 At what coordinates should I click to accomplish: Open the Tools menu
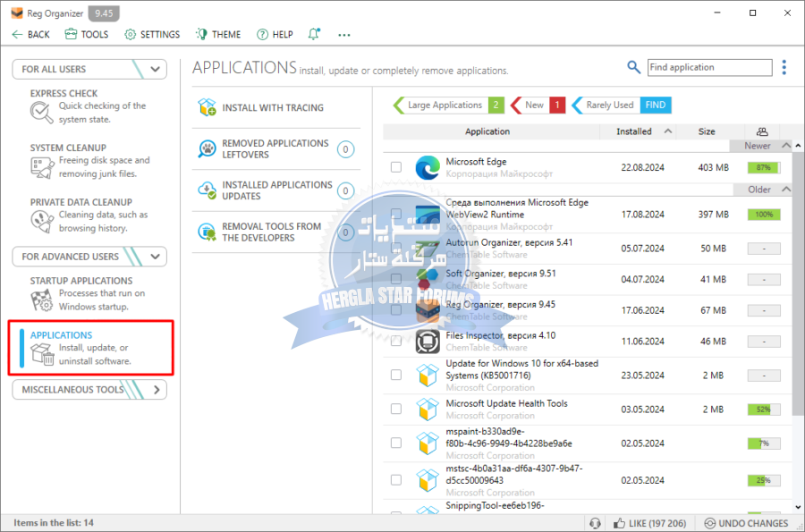(x=86, y=34)
